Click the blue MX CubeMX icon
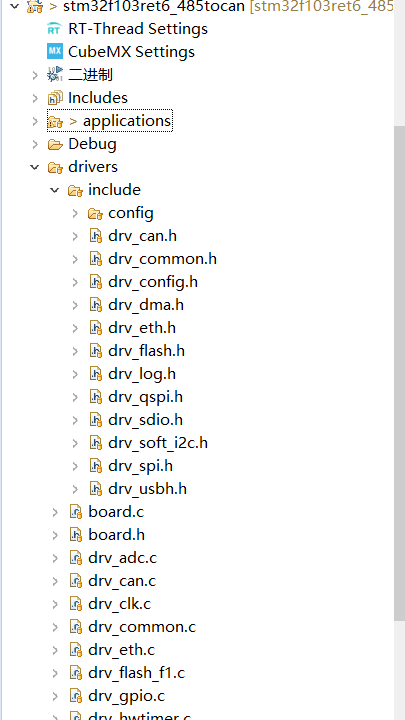Screen dimensions: 405x720 click(54, 52)
